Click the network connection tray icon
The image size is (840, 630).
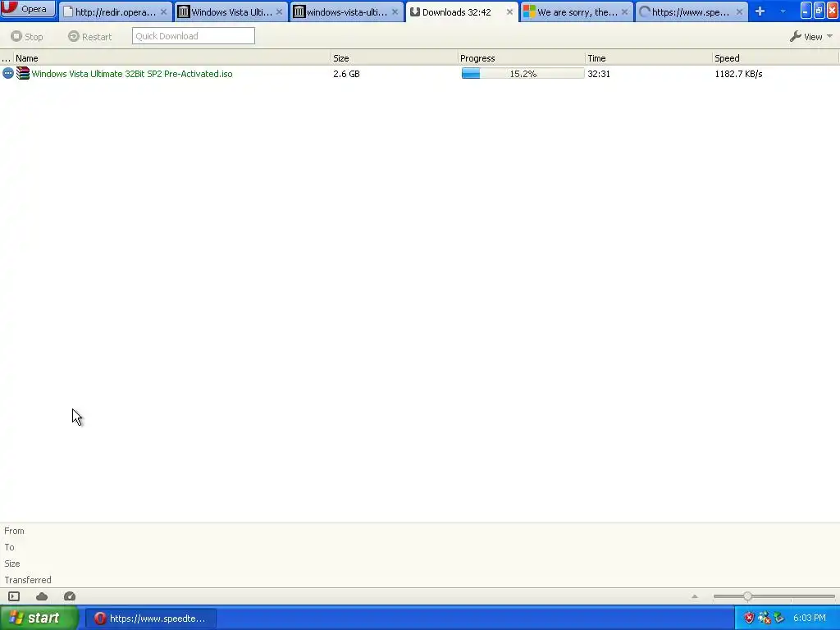pos(765,619)
